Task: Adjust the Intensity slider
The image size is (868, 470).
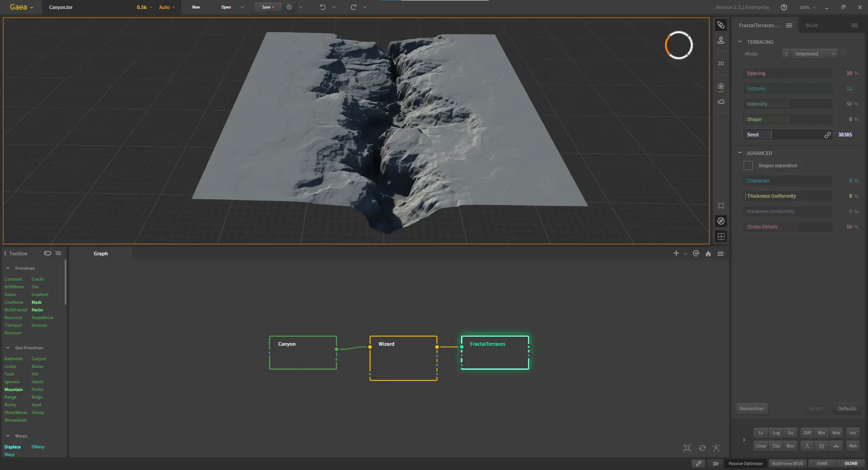Action: tap(787, 104)
